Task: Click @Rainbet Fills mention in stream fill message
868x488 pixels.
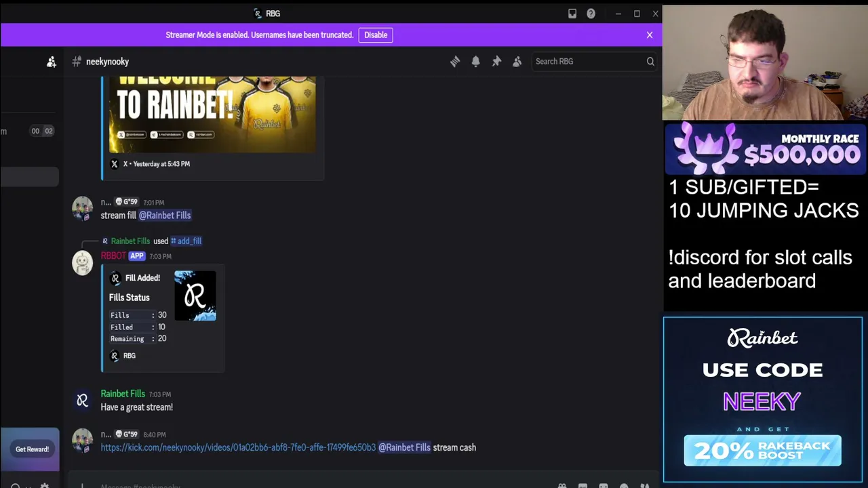Action: click(165, 216)
